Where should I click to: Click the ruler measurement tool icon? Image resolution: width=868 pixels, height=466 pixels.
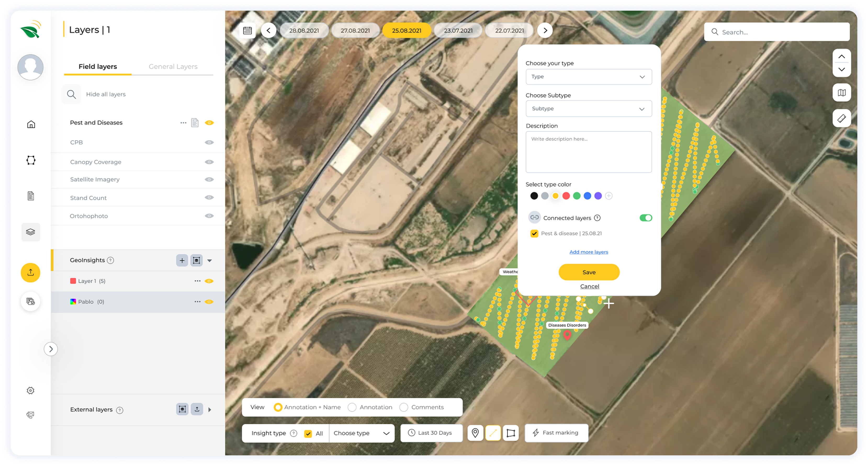click(x=841, y=118)
